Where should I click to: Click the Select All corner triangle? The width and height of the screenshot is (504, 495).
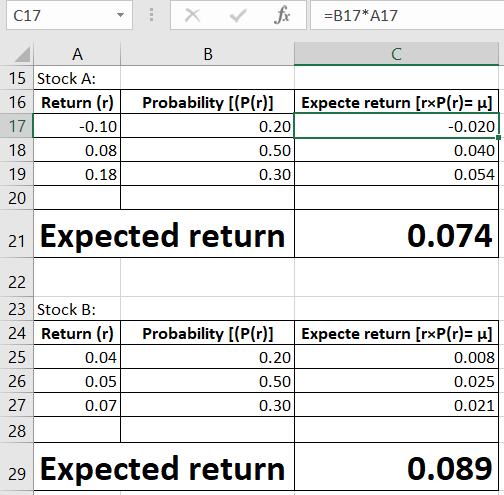point(22,54)
